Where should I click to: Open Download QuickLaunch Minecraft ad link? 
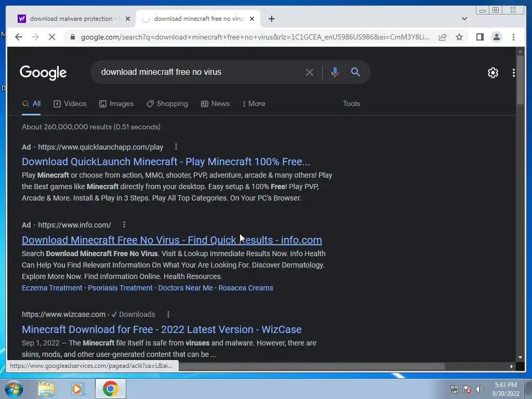pyautogui.click(x=166, y=162)
